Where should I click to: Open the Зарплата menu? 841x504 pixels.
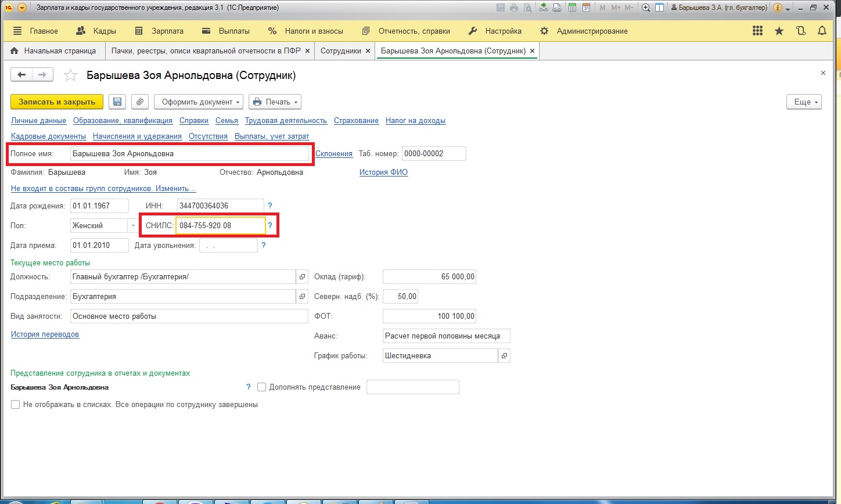click(x=159, y=31)
